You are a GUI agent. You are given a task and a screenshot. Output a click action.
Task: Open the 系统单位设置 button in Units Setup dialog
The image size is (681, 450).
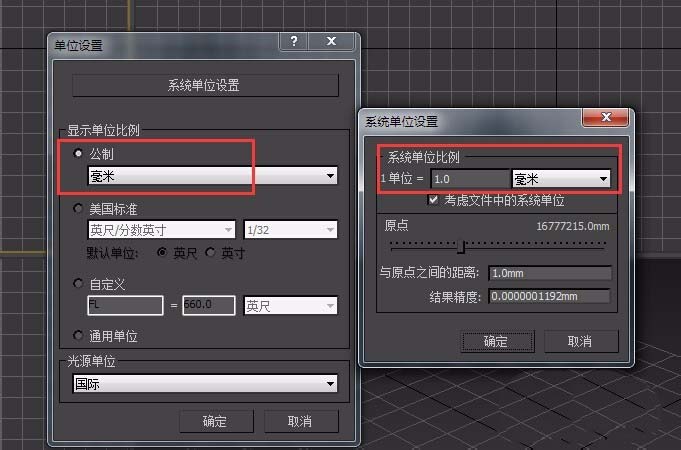click(205, 85)
